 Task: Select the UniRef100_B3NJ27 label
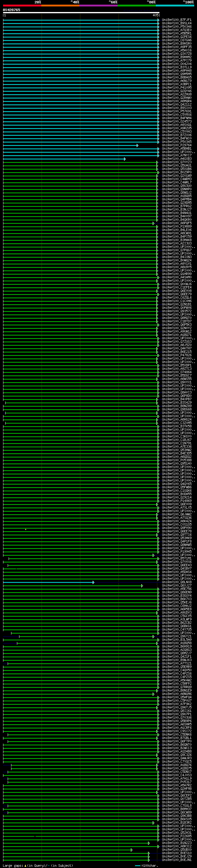(x=177, y=209)
